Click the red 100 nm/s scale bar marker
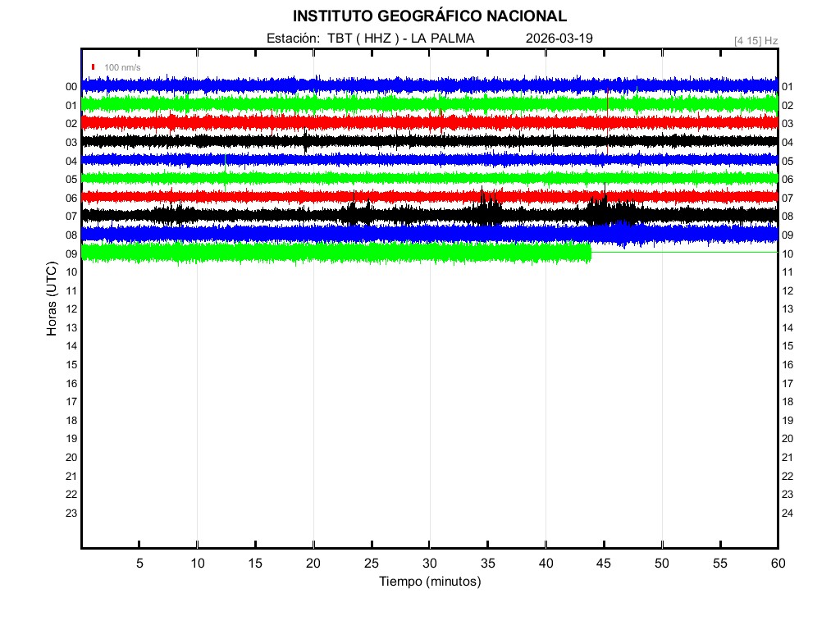Viewport: 840px width, 630px height. 94,67
